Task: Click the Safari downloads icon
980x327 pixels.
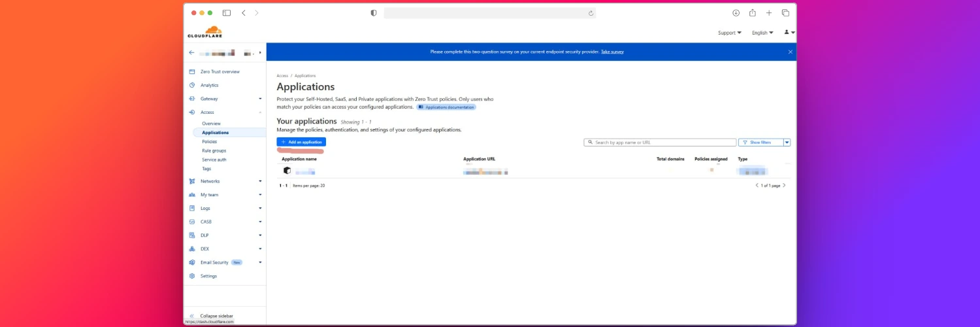Action: coord(736,13)
